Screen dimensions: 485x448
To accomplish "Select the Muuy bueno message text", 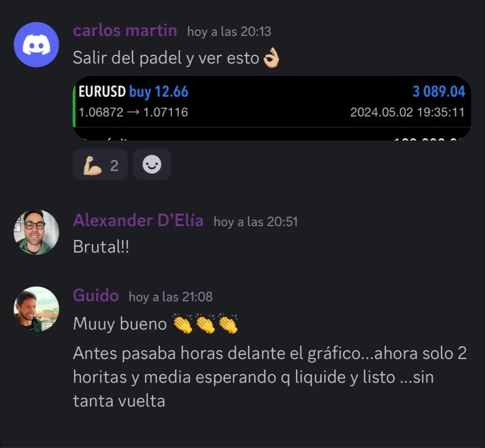I will (x=120, y=324).
